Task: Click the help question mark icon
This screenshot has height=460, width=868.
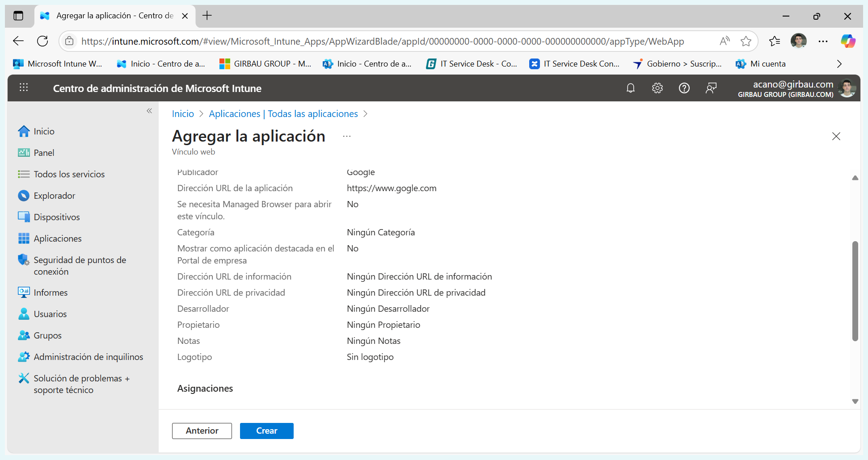Action: tap(684, 88)
